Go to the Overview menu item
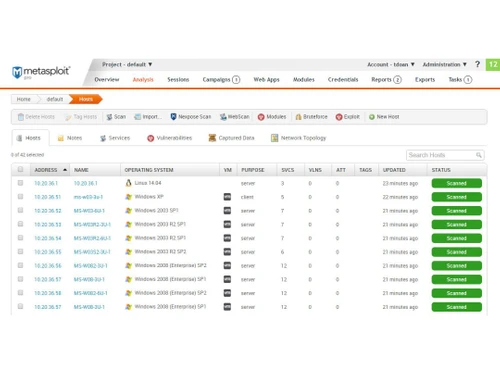500x375 pixels. pos(107,80)
